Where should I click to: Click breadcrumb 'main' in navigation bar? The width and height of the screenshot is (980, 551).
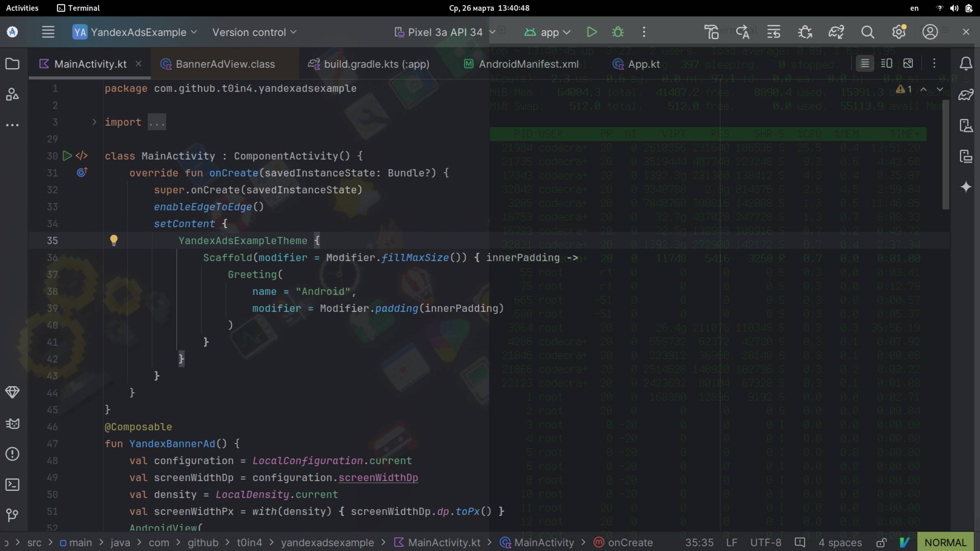[x=76, y=542]
